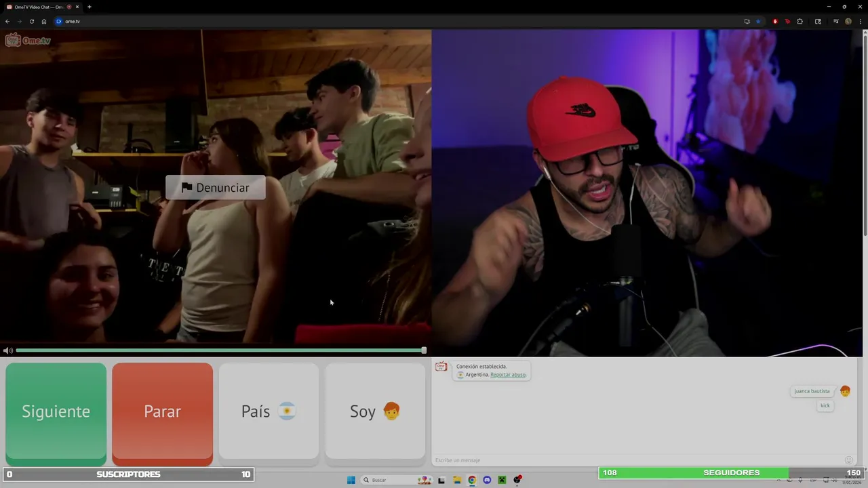Viewport: 868px width, 488px height.
Task: Open the País country selector
Action: coord(269,411)
